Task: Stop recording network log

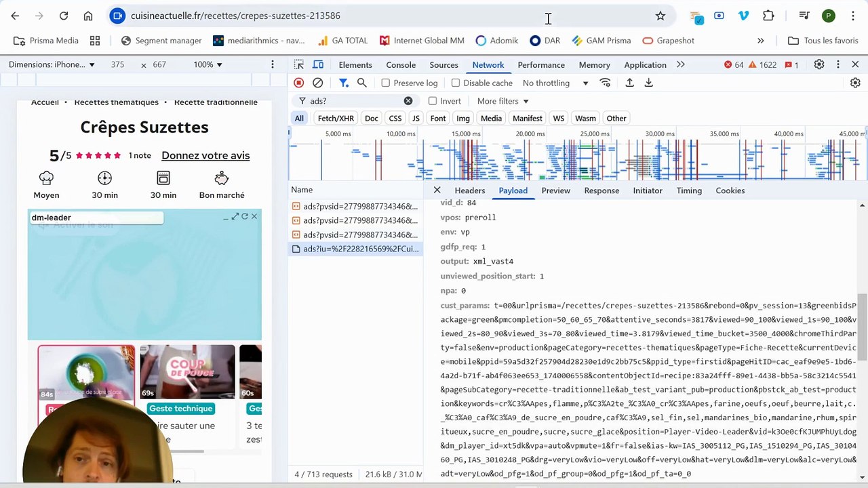Action: pyautogui.click(x=298, y=83)
